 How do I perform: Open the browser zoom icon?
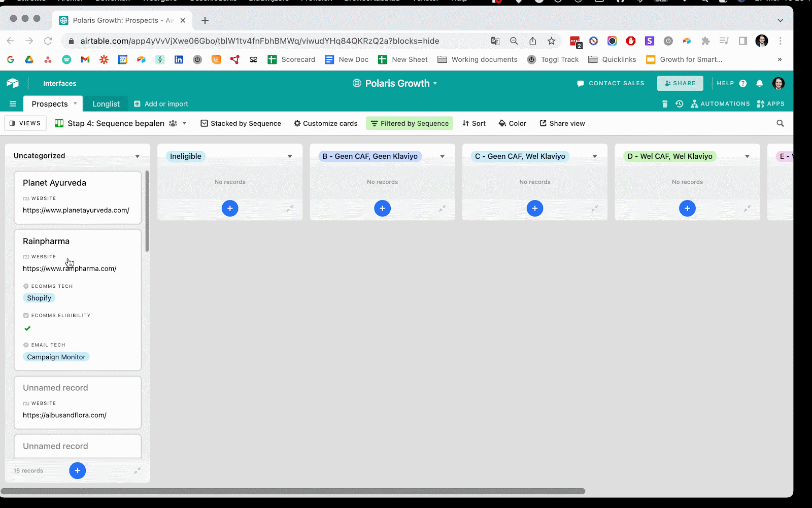(x=514, y=41)
